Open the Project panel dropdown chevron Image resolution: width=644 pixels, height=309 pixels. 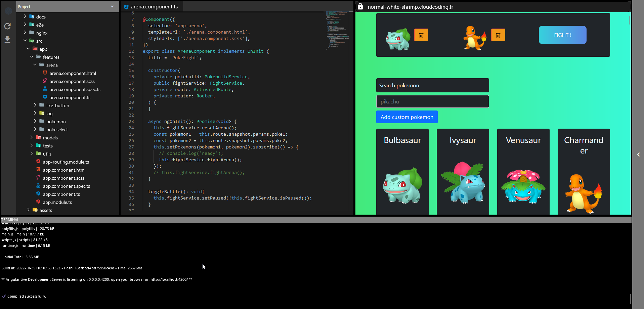click(112, 6)
